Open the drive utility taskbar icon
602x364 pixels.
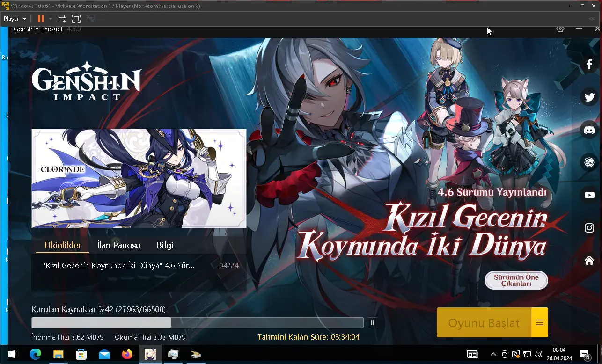coord(196,354)
